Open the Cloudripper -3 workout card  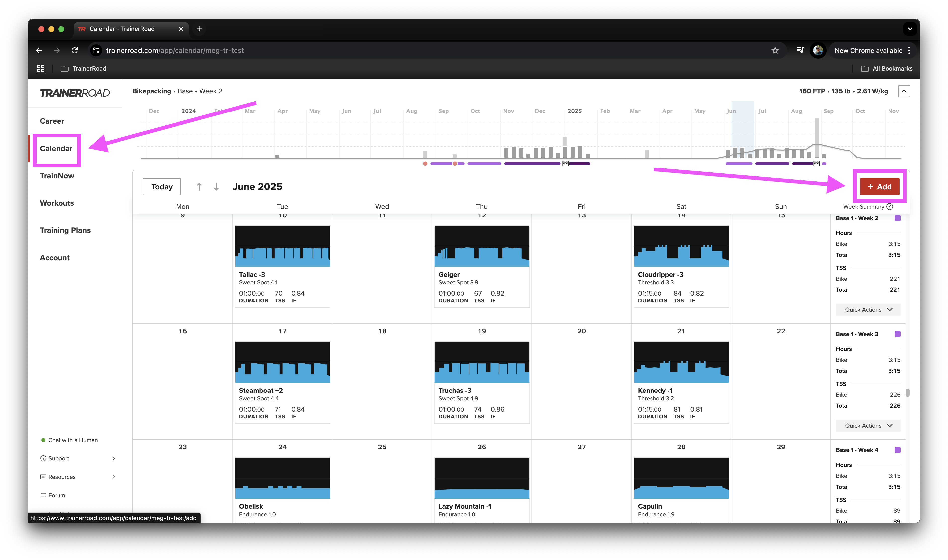681,266
